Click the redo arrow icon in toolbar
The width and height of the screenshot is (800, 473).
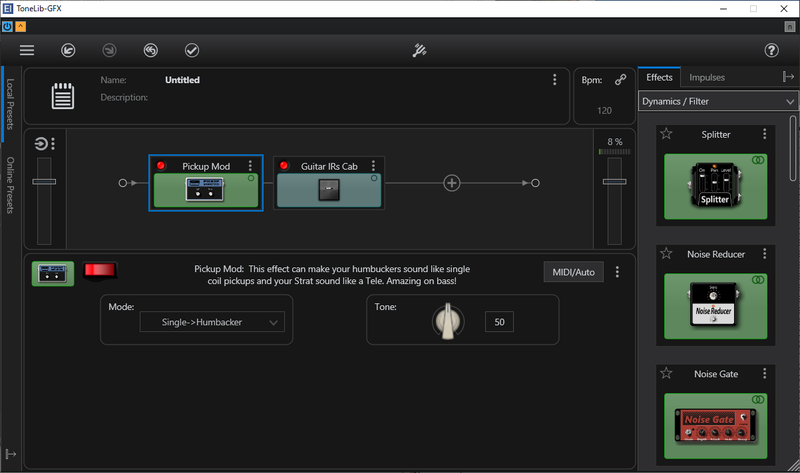(x=109, y=50)
